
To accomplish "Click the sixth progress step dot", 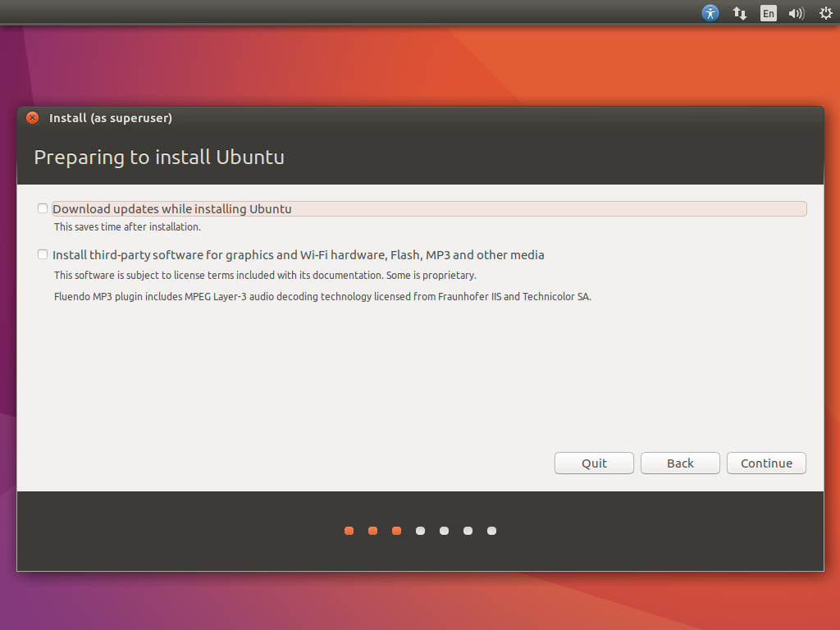I will (x=468, y=531).
